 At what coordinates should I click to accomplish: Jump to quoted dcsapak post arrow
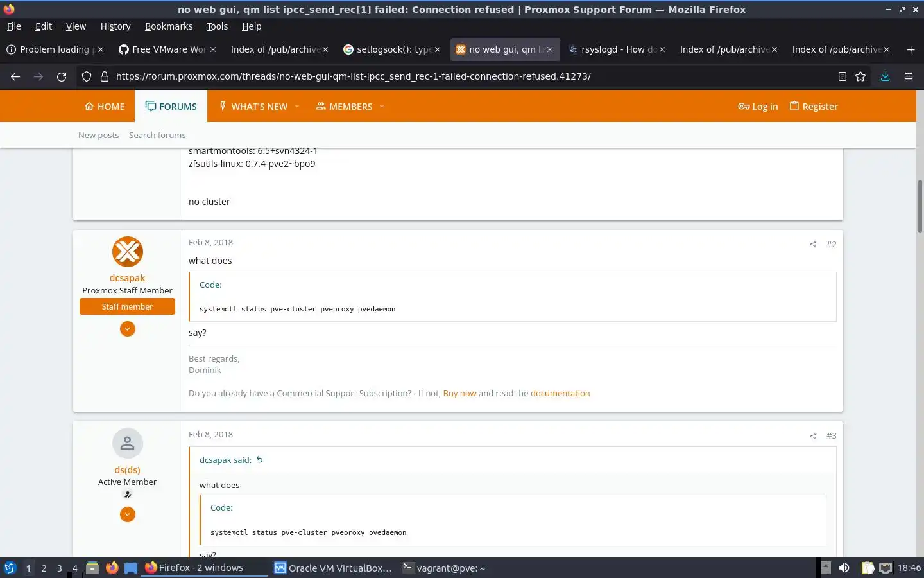point(259,460)
